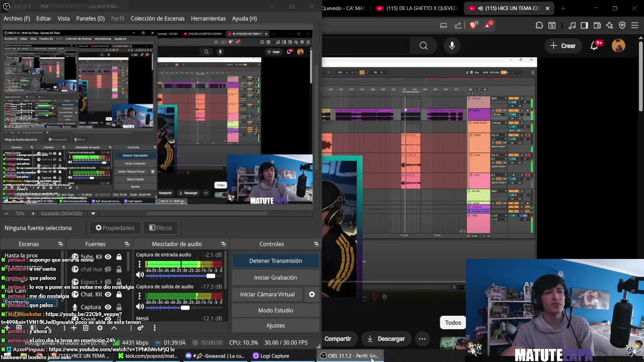Click Iniciar Cámara Virtual
This screenshot has height=362, width=644.
(x=267, y=294)
